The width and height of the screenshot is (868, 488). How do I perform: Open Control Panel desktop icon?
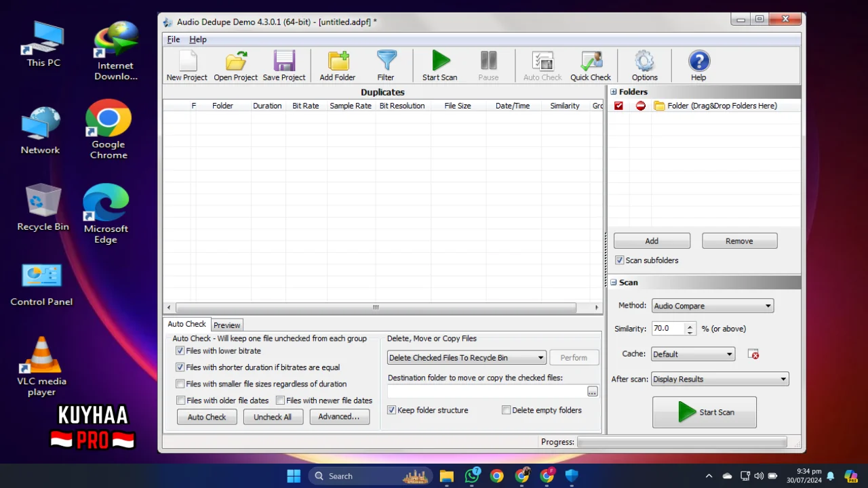41,285
